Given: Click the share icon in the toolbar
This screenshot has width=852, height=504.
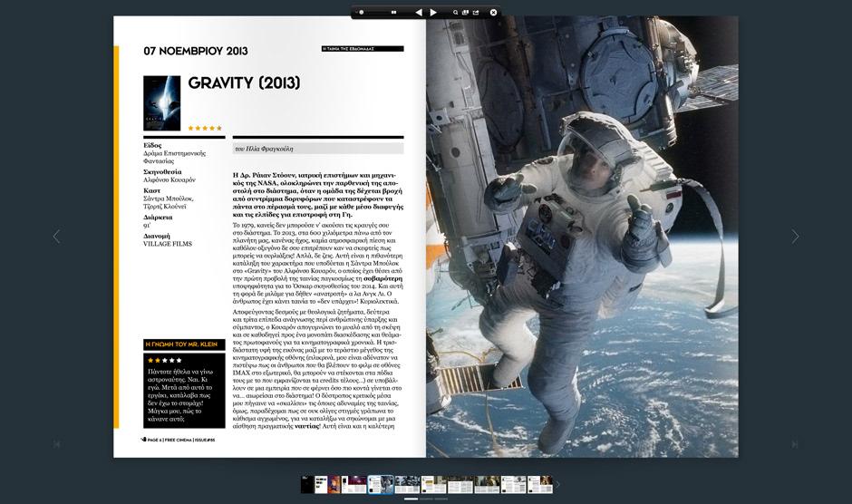Looking at the screenshot, I should pyautogui.click(x=476, y=12).
